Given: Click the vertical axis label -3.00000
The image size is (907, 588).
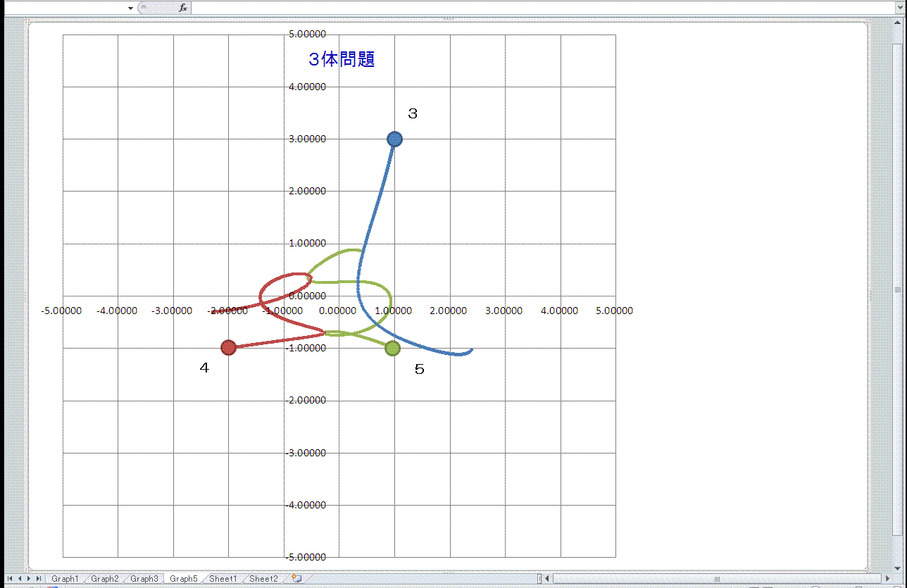Looking at the screenshot, I should pos(306,453).
